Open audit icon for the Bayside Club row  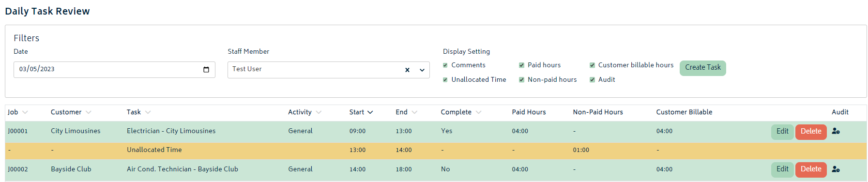pyautogui.click(x=836, y=169)
